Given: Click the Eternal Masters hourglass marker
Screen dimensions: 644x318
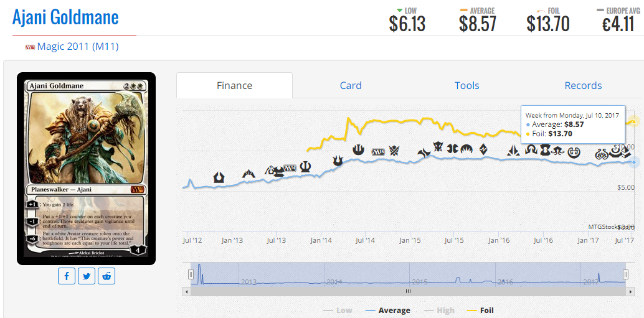Looking at the screenshot, I should 546,150.
